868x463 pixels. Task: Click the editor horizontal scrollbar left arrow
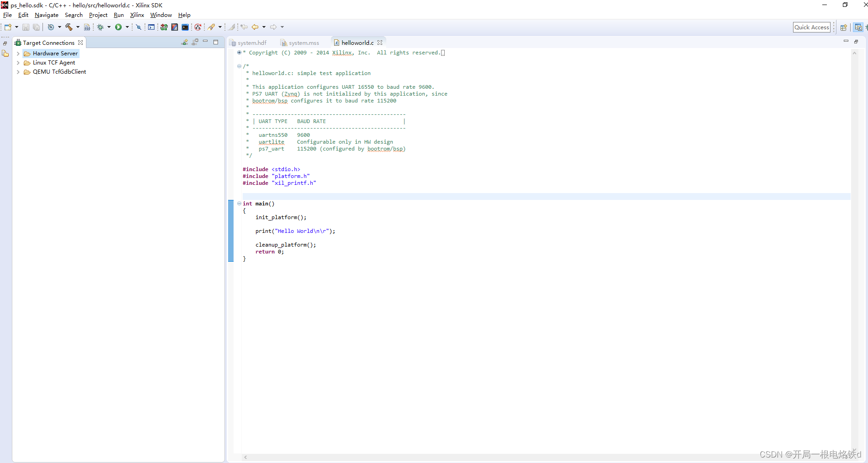coord(245,457)
